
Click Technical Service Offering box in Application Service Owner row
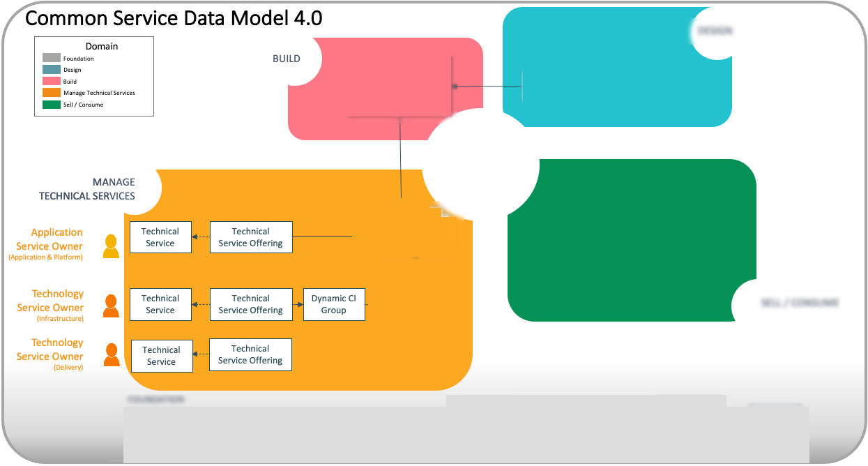(x=251, y=237)
